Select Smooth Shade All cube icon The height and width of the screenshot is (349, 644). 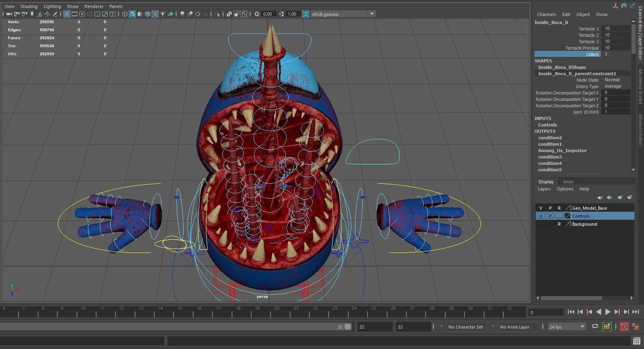[x=132, y=14]
